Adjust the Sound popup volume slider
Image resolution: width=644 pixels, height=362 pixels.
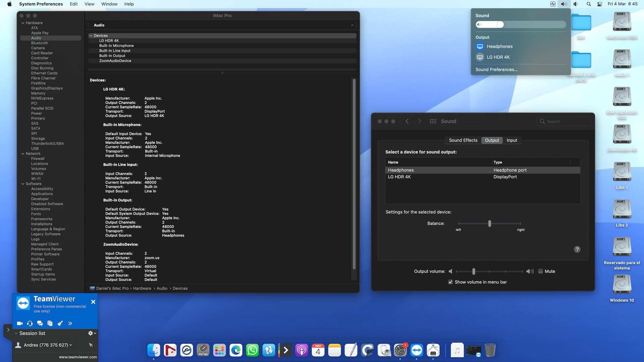pyautogui.click(x=521, y=24)
